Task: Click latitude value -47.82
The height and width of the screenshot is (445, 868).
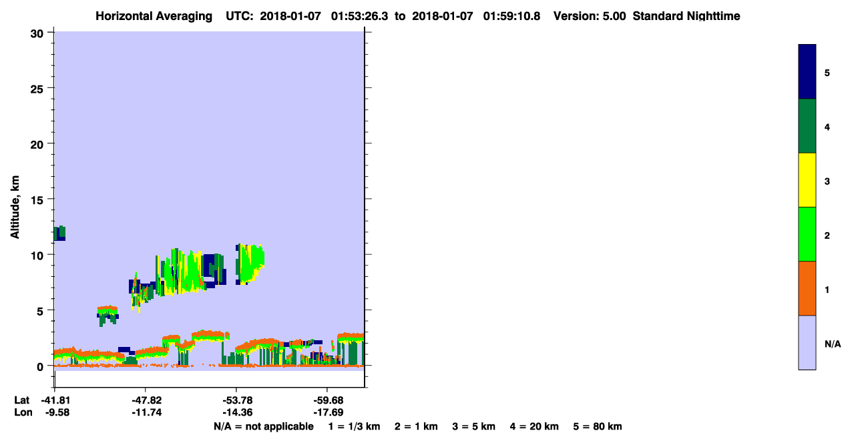Action: point(146,400)
